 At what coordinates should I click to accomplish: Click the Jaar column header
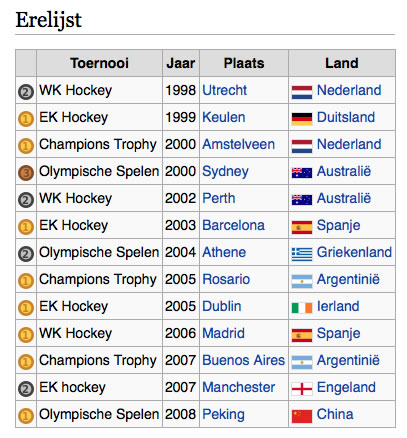(x=181, y=63)
